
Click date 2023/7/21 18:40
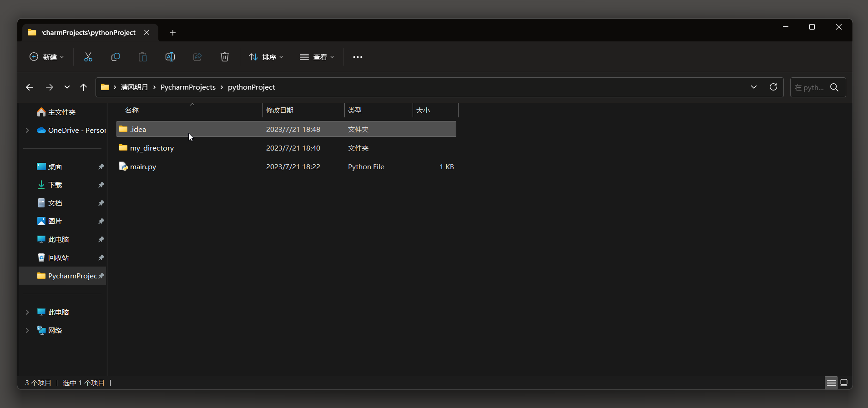293,148
